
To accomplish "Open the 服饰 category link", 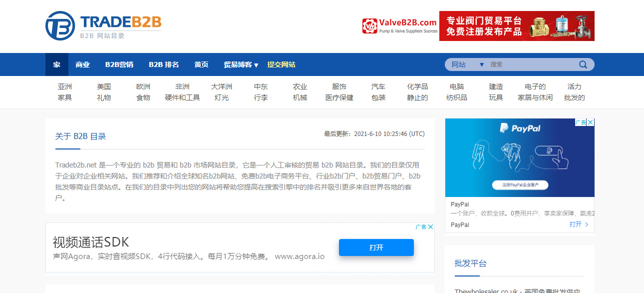I will point(339,86).
